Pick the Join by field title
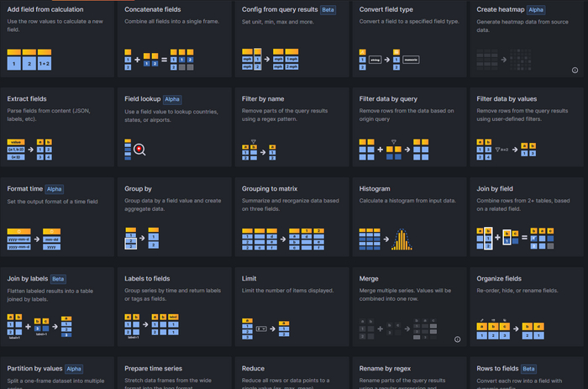Screen dimensions: 588x389 click(x=495, y=189)
